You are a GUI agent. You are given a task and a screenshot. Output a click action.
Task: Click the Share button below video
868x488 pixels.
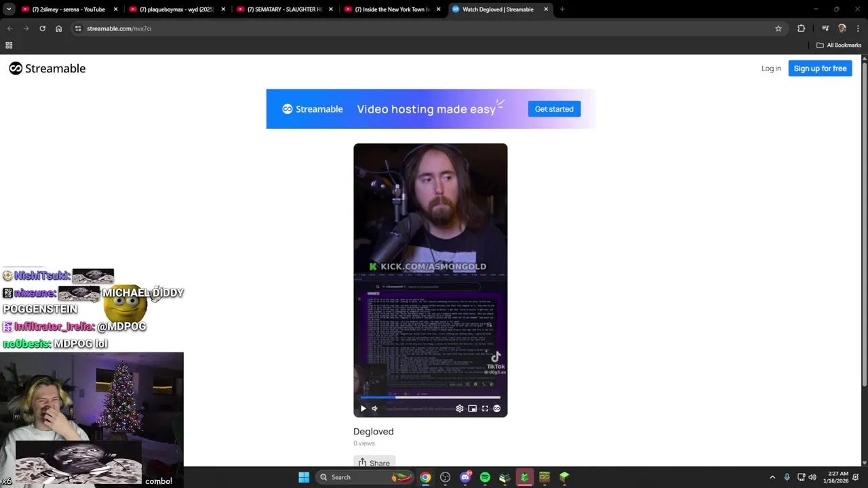(374, 463)
